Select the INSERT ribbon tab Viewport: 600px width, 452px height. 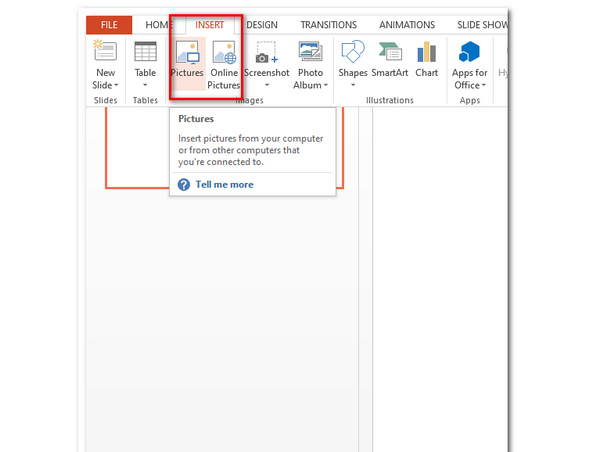click(209, 25)
